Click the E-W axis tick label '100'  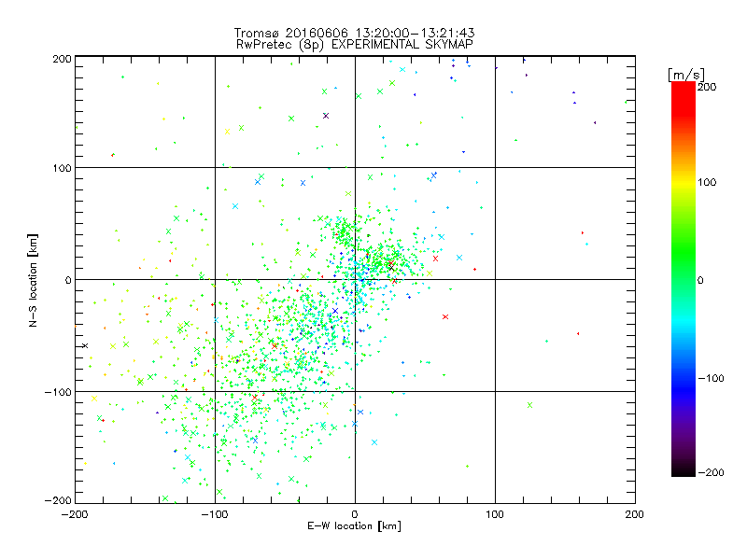point(495,514)
